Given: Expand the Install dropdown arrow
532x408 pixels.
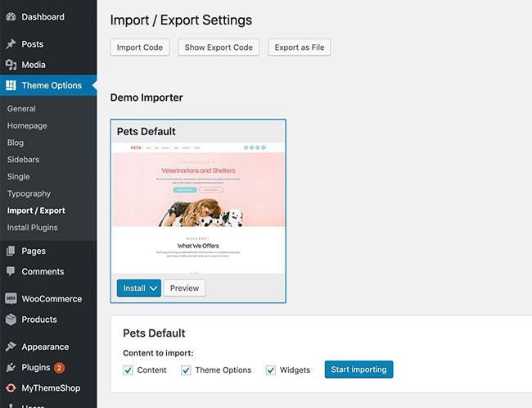Looking at the screenshot, I should click(x=153, y=288).
